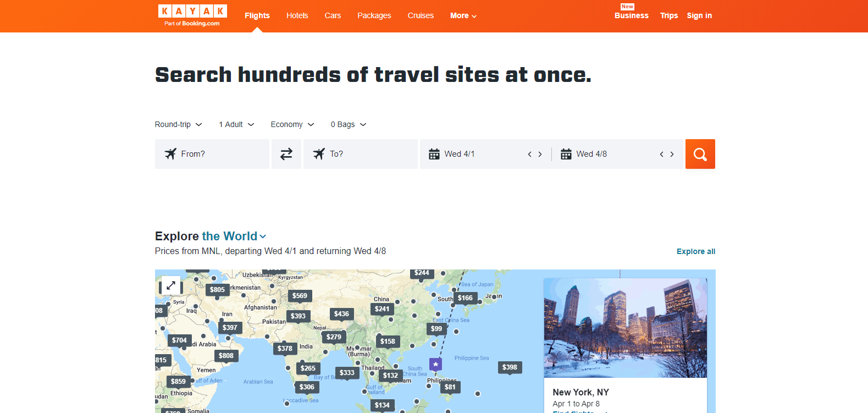Select the $398 price marker on map
This screenshot has width=868, height=413.
[x=510, y=367]
